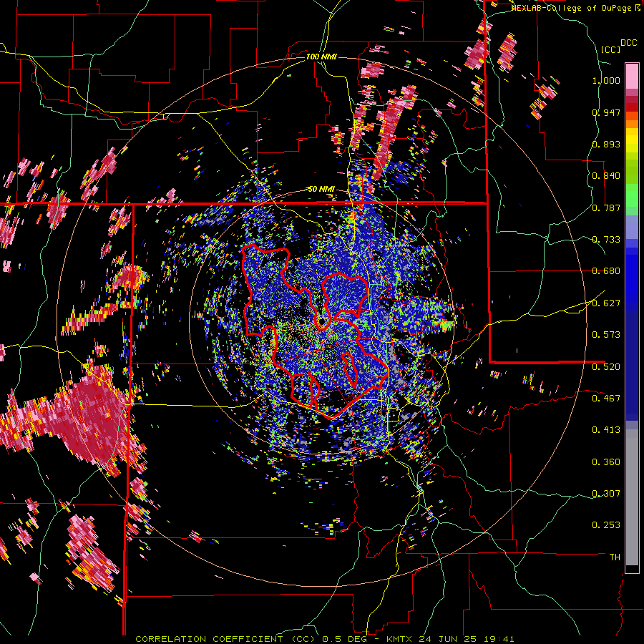Screen dimensions: 644x644
Task: Pick the bright green band on the color scale
Action: (x=632, y=195)
